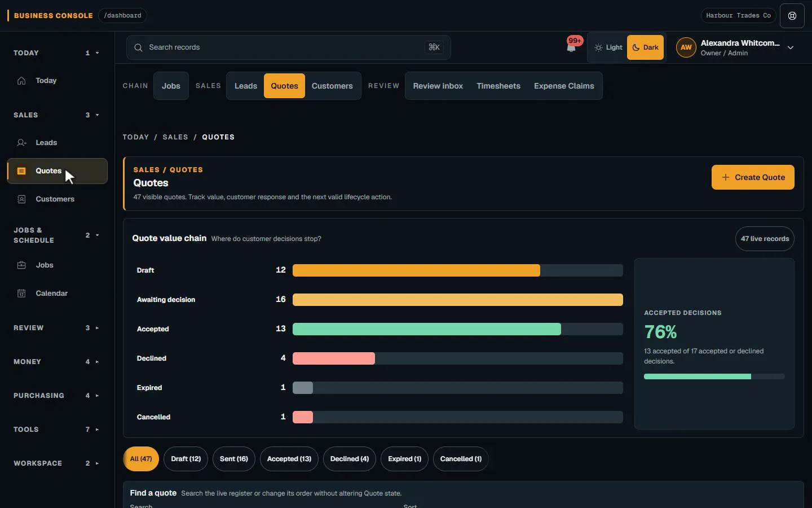Expand the REVIEW sidebar section
Viewport: 812px width, 508px height.
coord(58,328)
